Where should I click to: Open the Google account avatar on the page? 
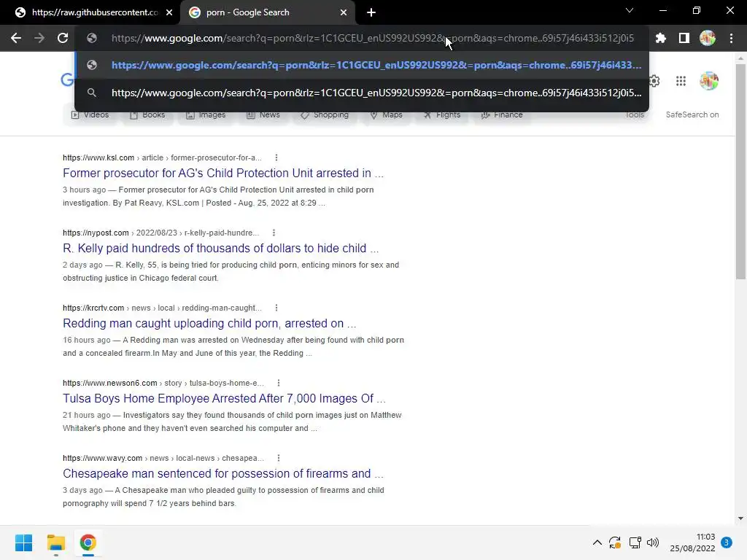709,81
